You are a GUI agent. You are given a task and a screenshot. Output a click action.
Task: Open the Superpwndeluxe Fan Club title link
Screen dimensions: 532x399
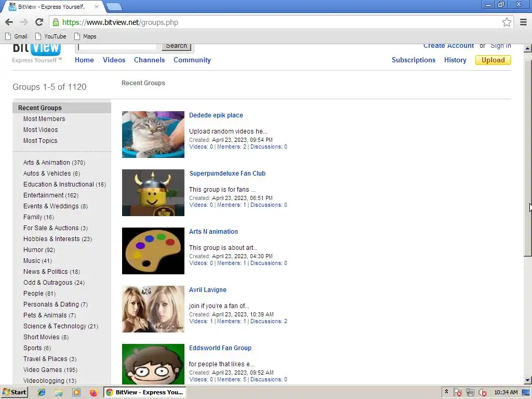pos(228,174)
